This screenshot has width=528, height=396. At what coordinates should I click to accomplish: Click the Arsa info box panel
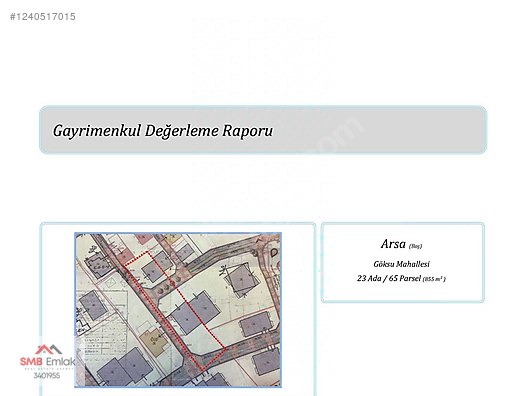(x=403, y=262)
